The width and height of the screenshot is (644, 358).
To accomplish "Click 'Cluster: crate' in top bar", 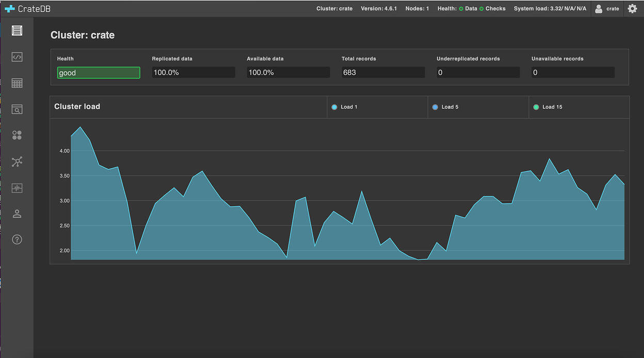I will pos(334,9).
